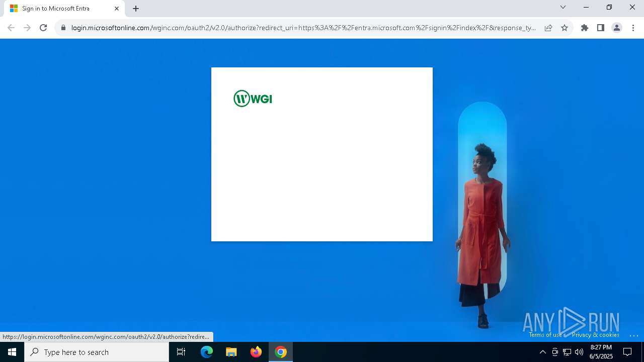Bookmark this page with the star icon
This screenshot has width=644, height=362.
click(565, 28)
